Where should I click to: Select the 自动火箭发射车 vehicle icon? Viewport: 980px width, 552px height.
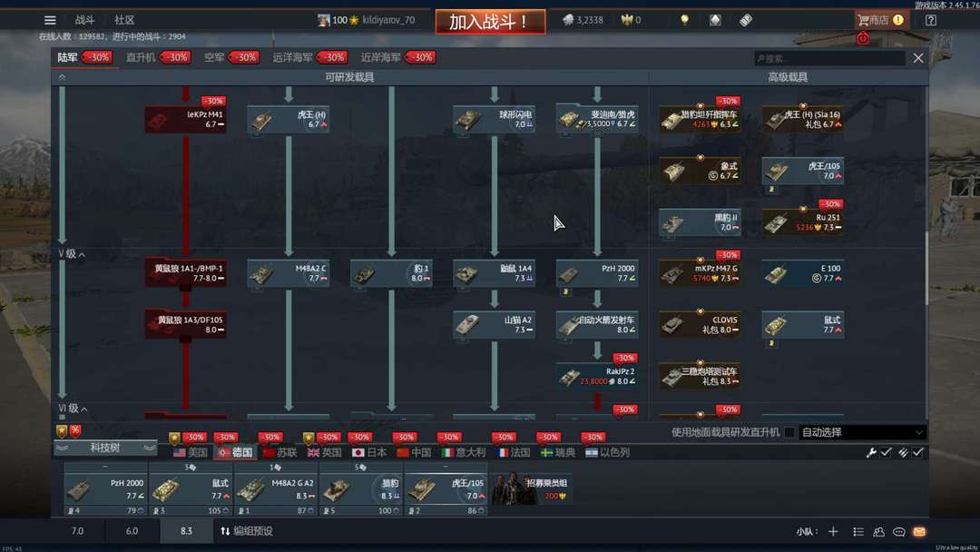[597, 324]
